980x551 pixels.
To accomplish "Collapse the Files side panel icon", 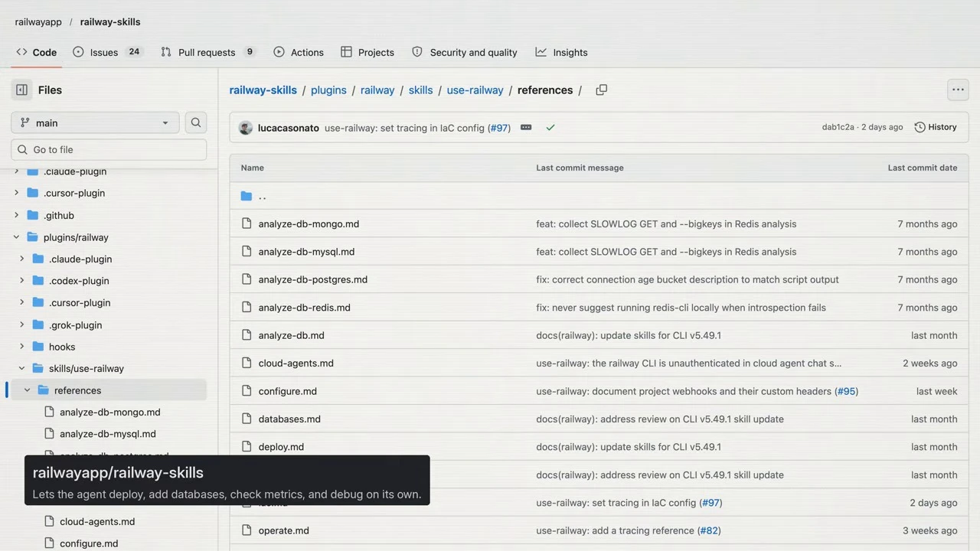I will [x=21, y=90].
